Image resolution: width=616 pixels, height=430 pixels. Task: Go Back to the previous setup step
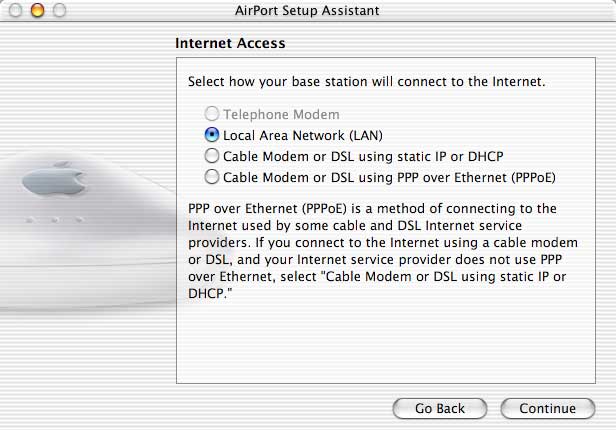coord(440,408)
